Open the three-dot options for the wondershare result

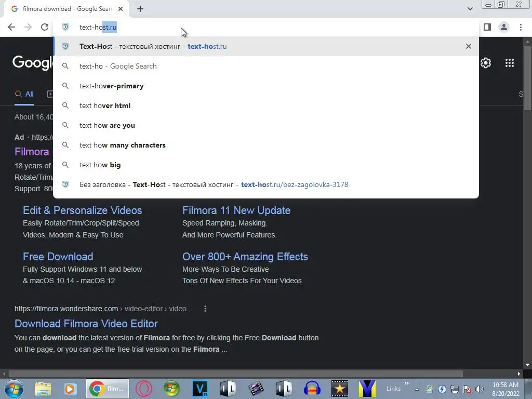(205, 309)
